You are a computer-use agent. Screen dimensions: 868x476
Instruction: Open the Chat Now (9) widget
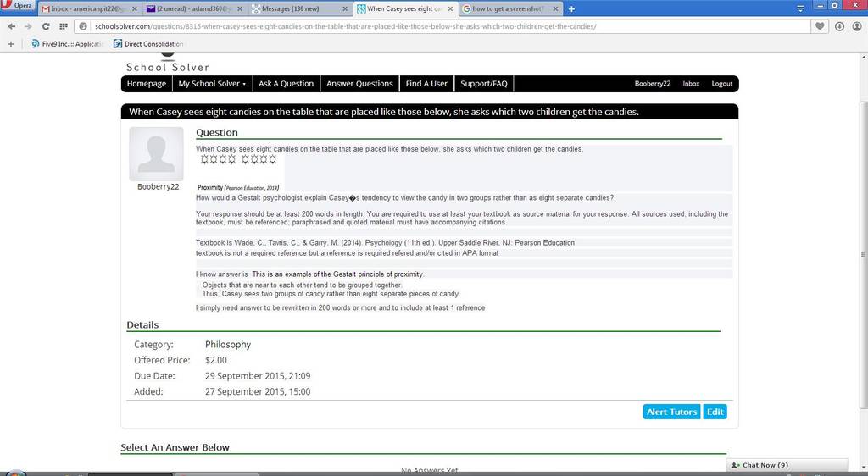tap(787, 465)
